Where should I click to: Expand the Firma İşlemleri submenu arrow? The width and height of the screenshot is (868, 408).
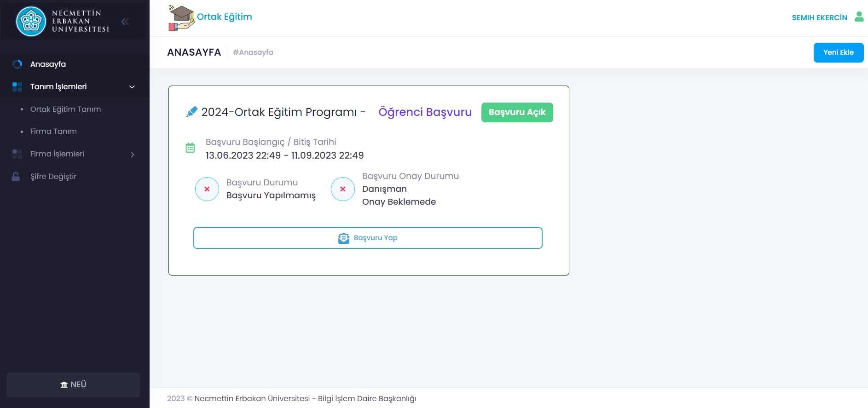[132, 155]
